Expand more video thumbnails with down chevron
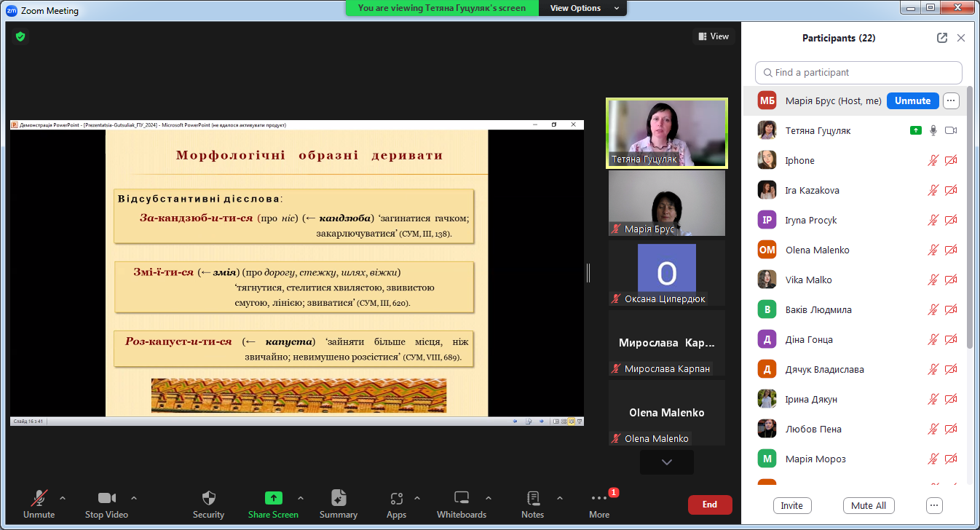Image resolution: width=980 pixels, height=530 pixels. coord(666,462)
